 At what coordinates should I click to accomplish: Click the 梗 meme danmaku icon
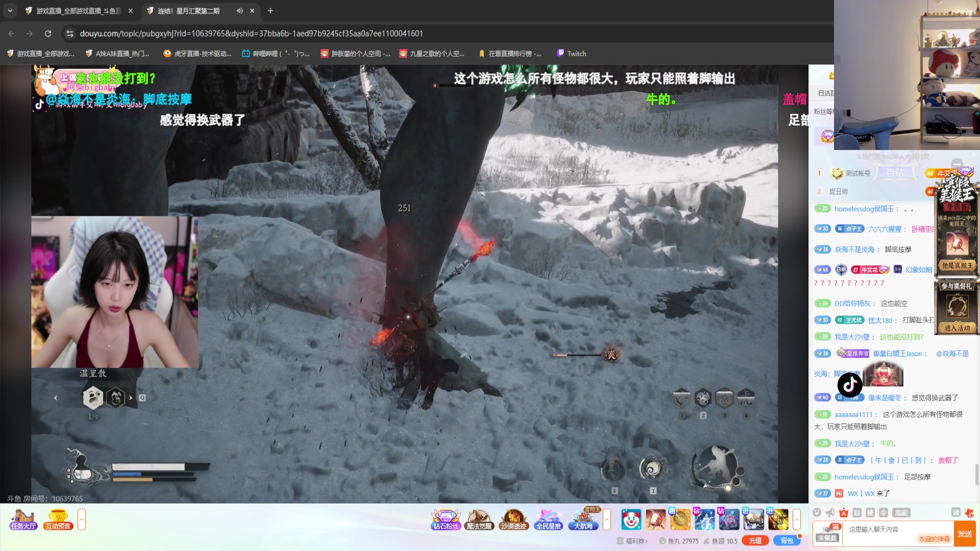point(870,513)
